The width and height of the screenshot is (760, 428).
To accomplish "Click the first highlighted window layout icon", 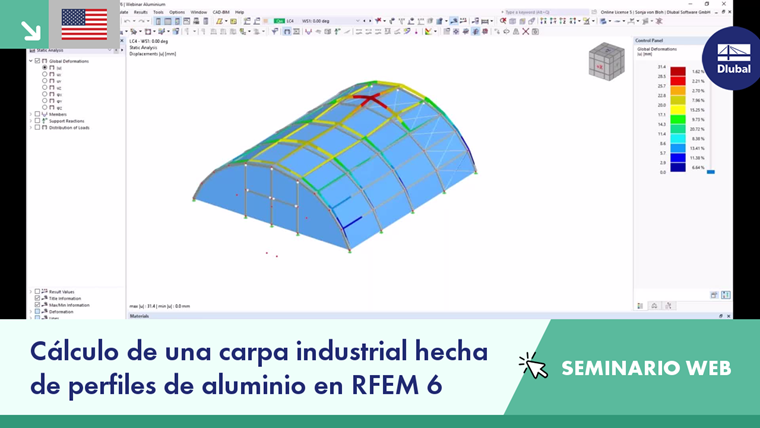I will (158, 21).
